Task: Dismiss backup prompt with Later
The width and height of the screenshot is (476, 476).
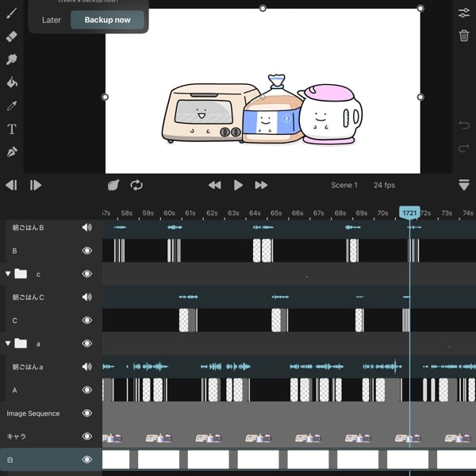Action: click(x=52, y=20)
